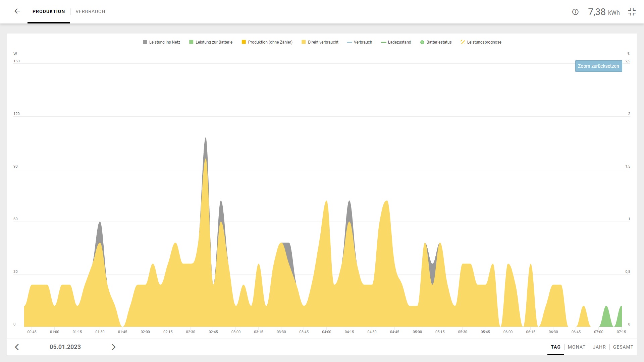This screenshot has height=362, width=644.
Task: Toggle Batteriestatus legend entry
Action: [x=436, y=42]
